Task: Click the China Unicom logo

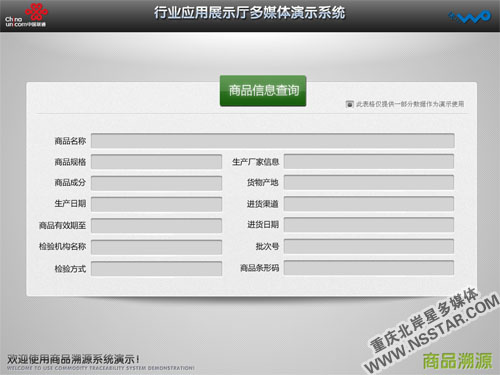Action: (26, 15)
